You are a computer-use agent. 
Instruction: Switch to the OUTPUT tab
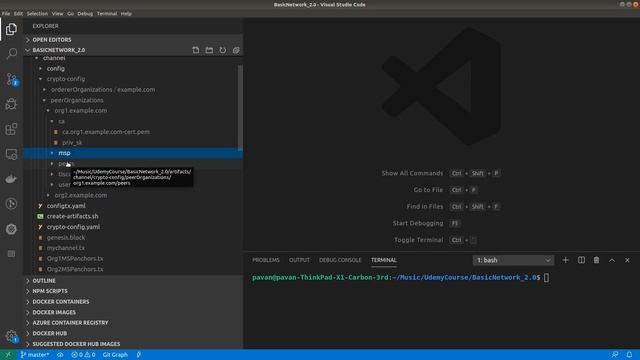tap(299, 260)
